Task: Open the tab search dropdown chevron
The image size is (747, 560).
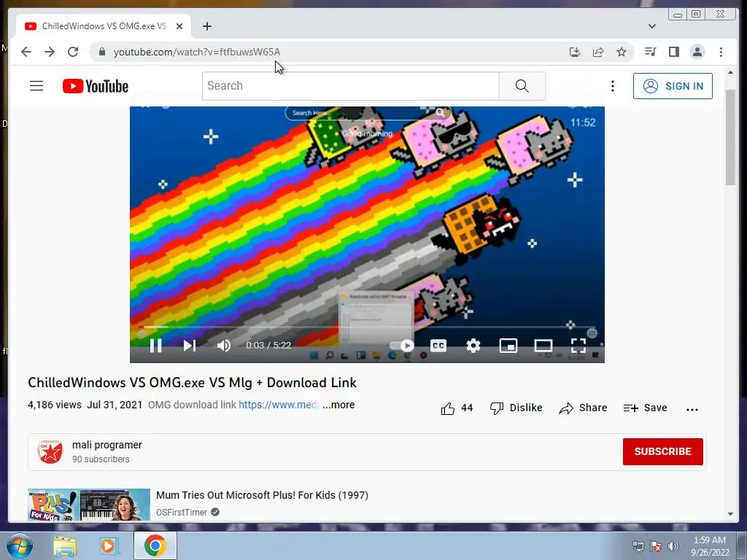Action: click(x=651, y=26)
